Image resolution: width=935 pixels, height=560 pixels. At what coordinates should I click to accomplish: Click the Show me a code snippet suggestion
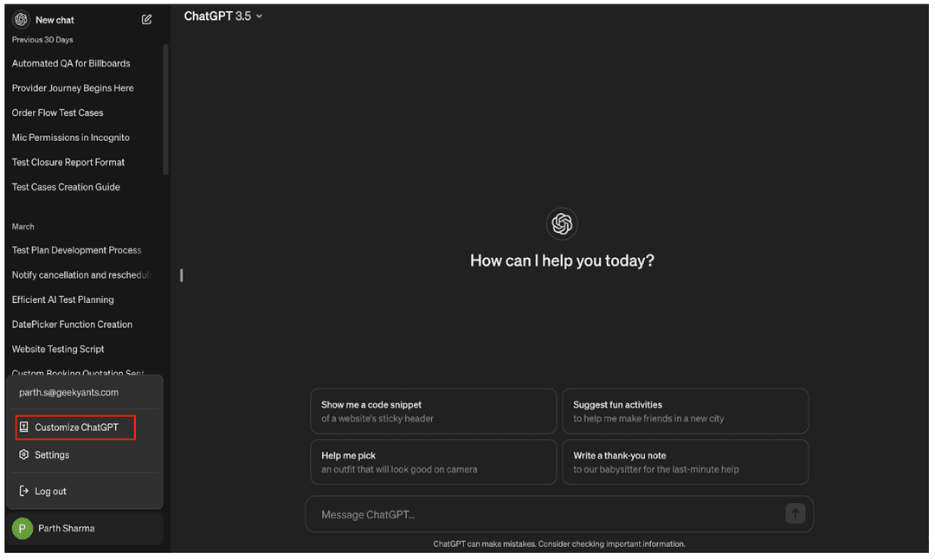[x=433, y=410]
